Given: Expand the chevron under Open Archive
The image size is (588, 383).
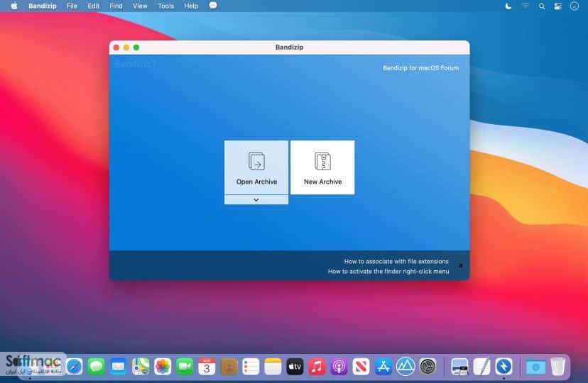Looking at the screenshot, I should point(256,200).
